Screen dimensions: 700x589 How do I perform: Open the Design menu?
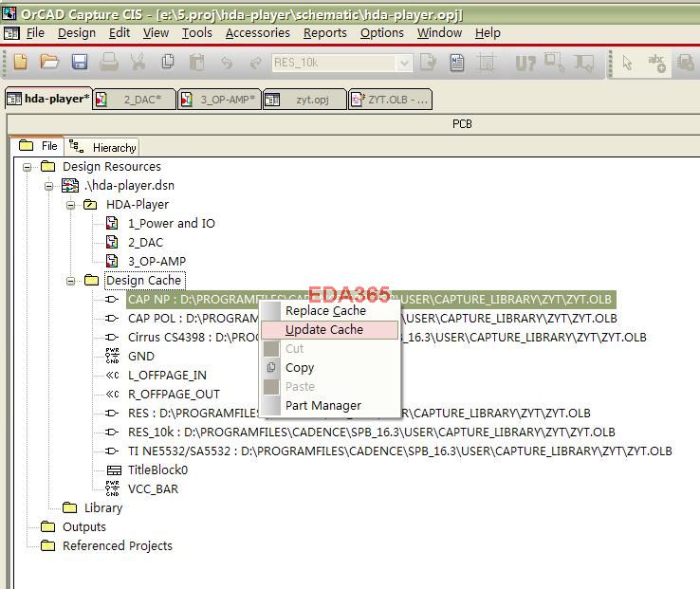(x=77, y=33)
